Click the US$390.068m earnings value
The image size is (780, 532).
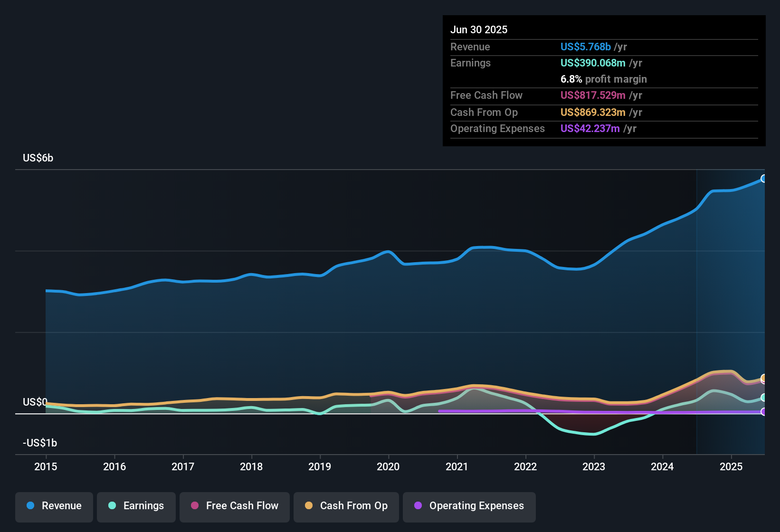pyautogui.click(x=592, y=63)
